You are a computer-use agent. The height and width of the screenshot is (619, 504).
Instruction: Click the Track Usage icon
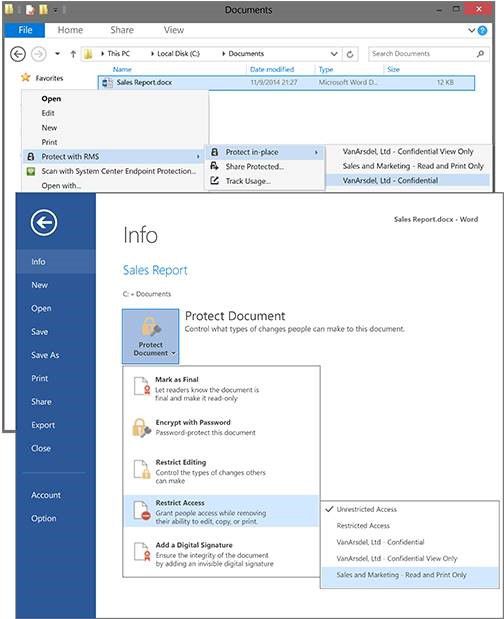(214, 181)
